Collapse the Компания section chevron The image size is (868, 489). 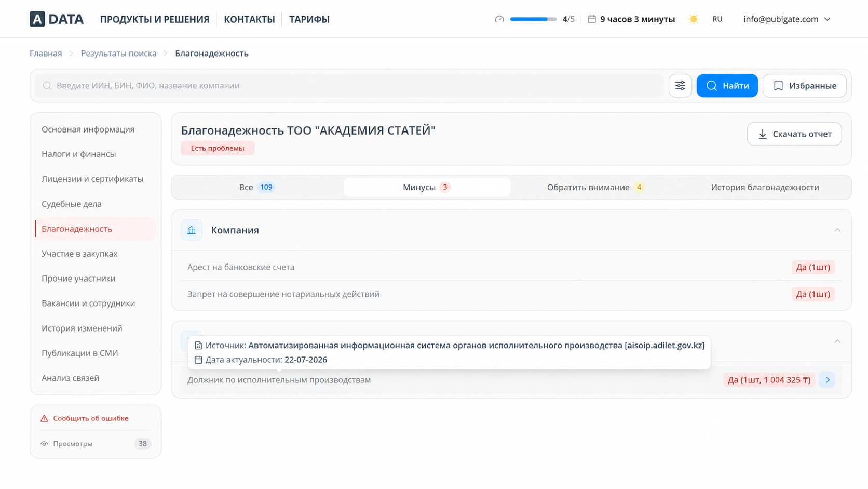(x=837, y=230)
